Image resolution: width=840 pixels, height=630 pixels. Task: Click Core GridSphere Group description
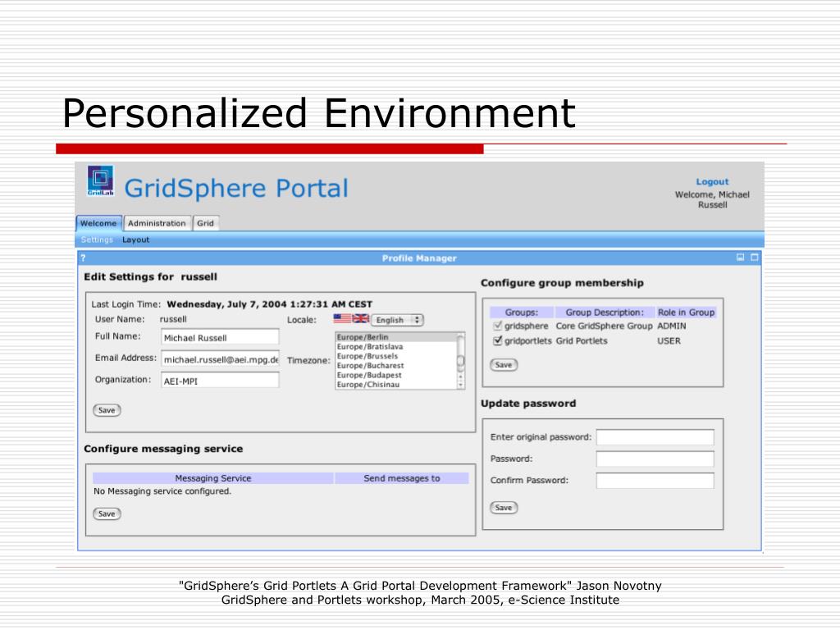(x=604, y=326)
